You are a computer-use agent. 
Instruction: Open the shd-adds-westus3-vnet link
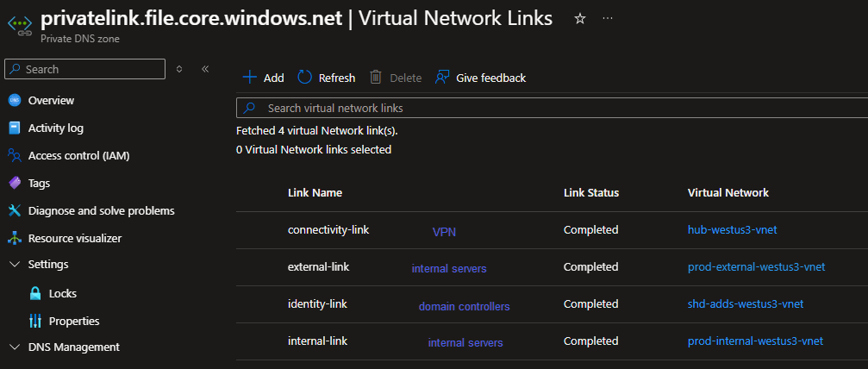pos(746,303)
